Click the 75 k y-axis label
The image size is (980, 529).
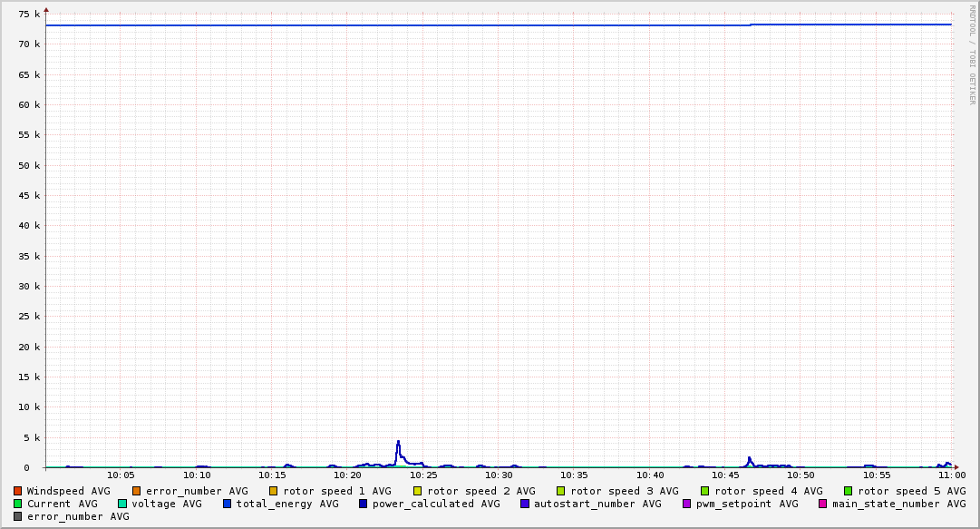[30, 14]
